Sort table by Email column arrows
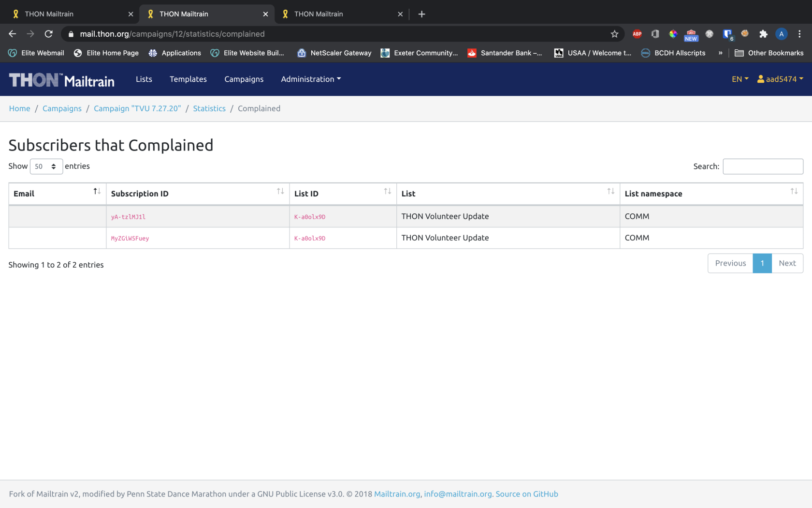812x508 pixels. (x=97, y=191)
